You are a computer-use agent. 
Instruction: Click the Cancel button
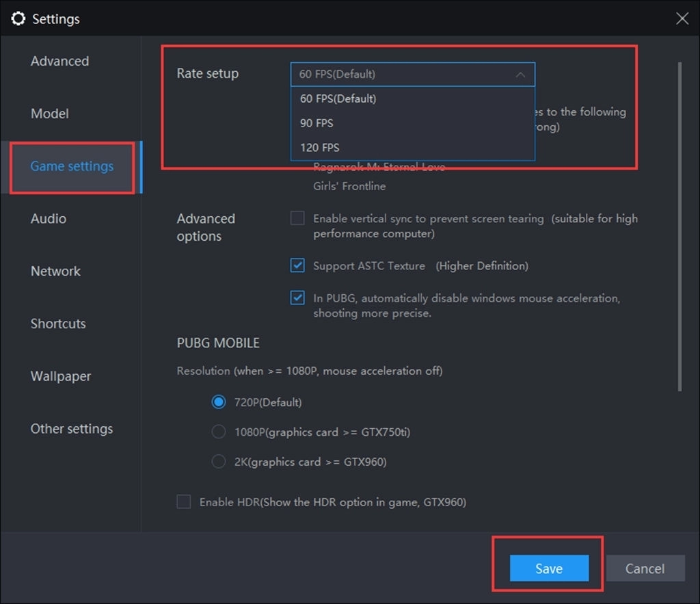tap(645, 568)
